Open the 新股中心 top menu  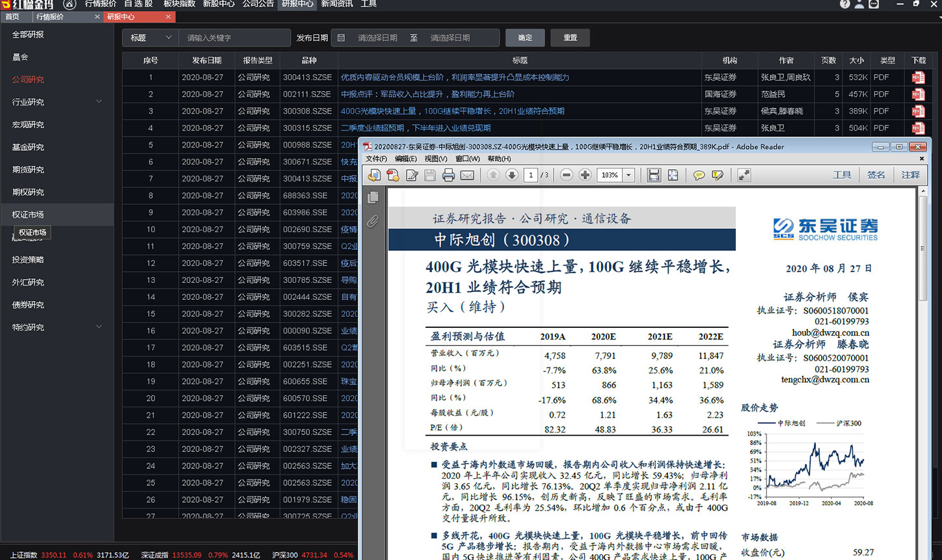pyautogui.click(x=219, y=4)
